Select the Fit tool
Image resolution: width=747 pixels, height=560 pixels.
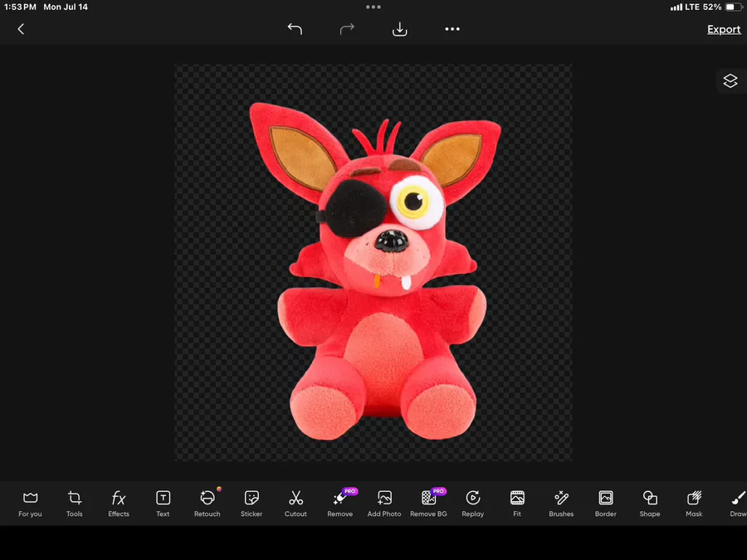[x=517, y=504]
